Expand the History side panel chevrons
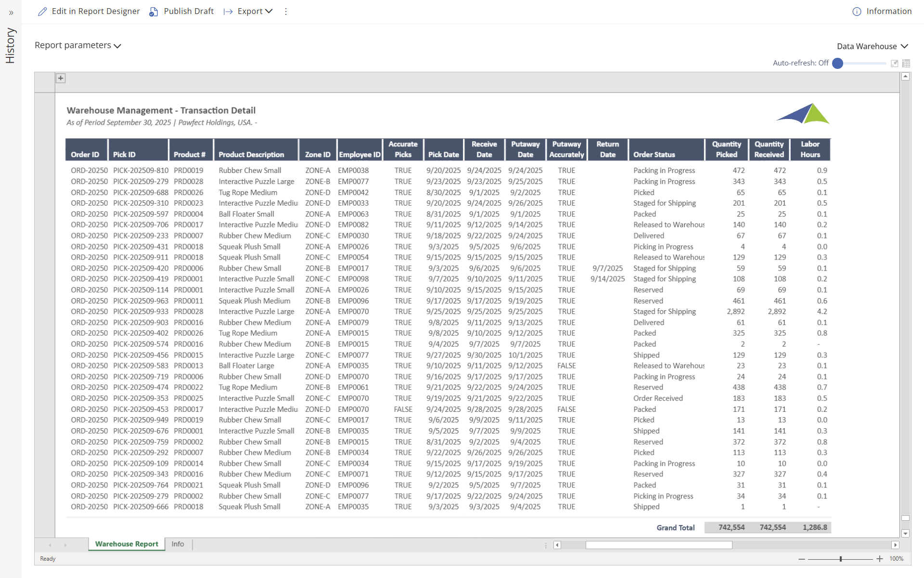924x578 pixels. tap(11, 13)
